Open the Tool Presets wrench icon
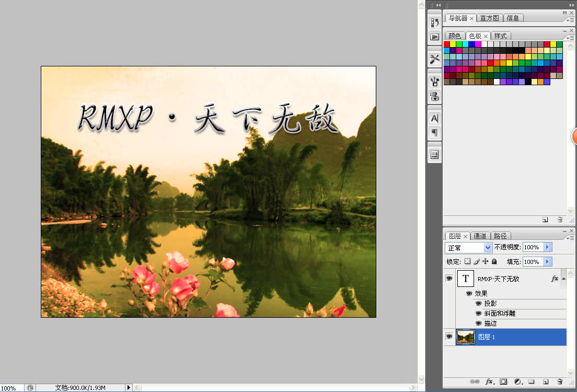 coord(435,59)
